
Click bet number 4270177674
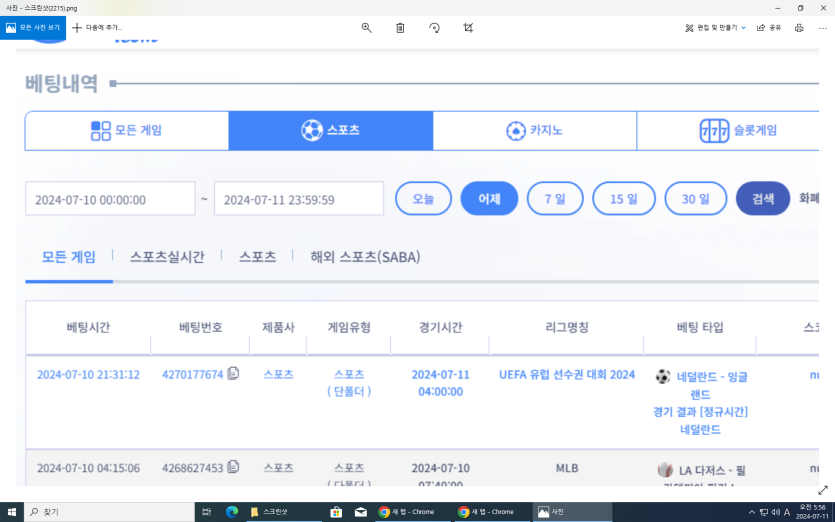tap(192, 374)
